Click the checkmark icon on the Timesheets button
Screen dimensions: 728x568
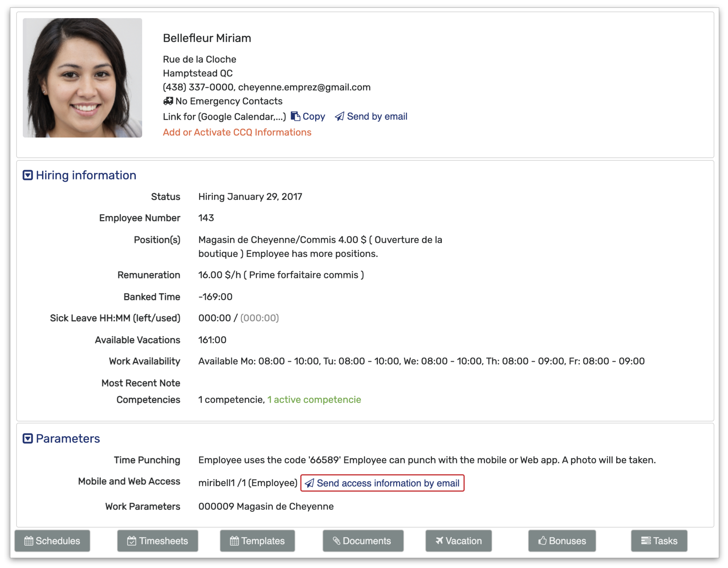tap(132, 541)
